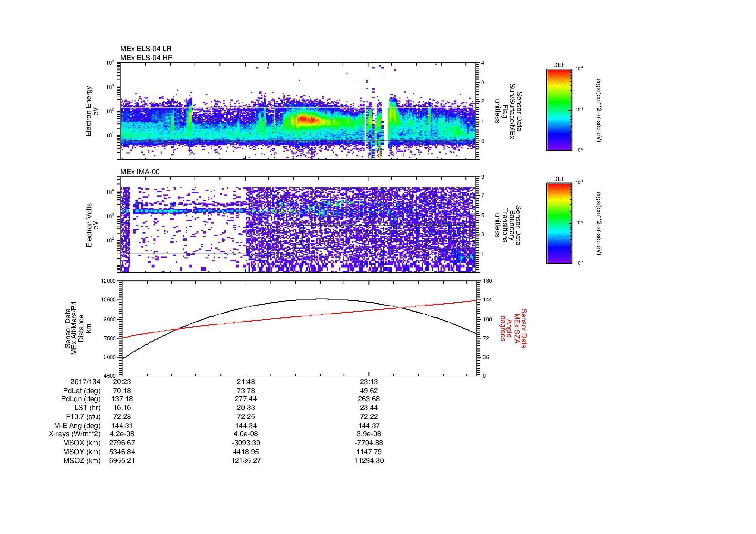Click the 'LST (hr)' row label
Screen dimensions: 756x534
click(87, 408)
